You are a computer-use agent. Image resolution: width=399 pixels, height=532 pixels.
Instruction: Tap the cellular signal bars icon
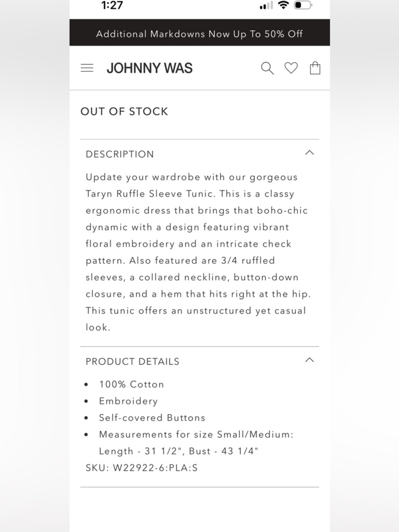(x=266, y=5)
